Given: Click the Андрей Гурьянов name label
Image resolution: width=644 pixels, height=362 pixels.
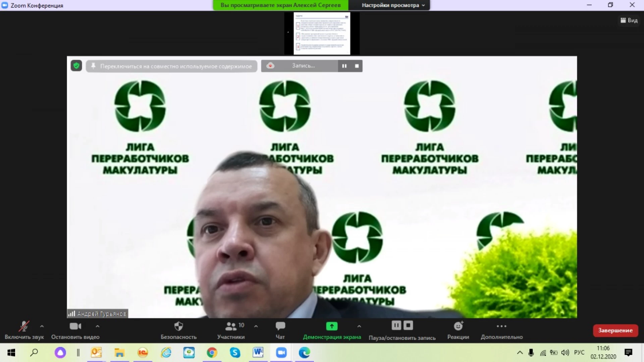Looking at the screenshot, I should coord(98,314).
